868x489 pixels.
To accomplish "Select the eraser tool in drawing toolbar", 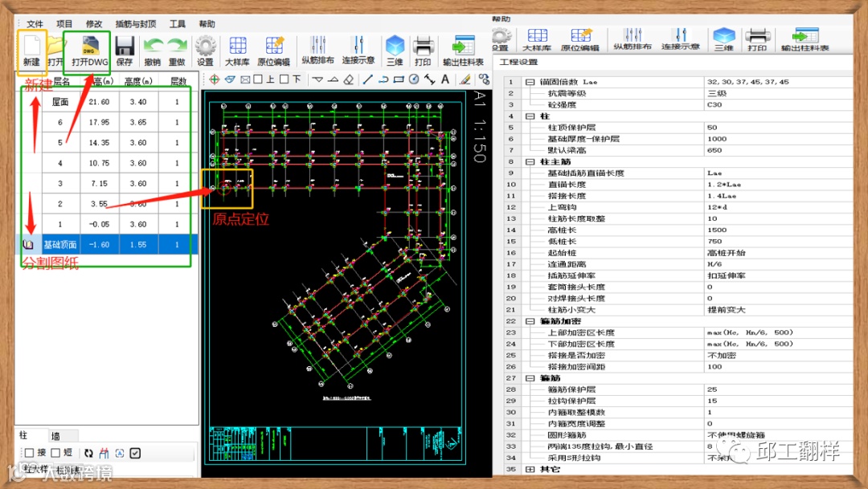I will (x=348, y=79).
